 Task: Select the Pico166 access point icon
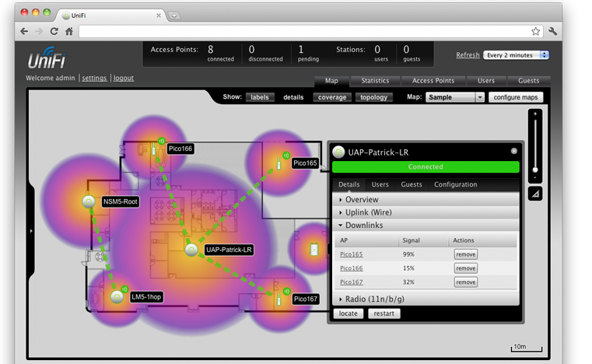click(154, 149)
